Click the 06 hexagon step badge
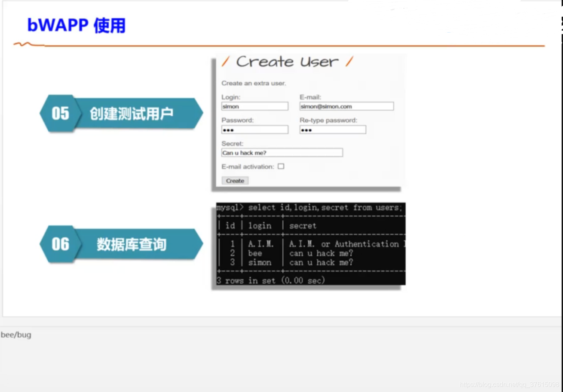Viewport: 563px width, 392px height. coord(60,244)
